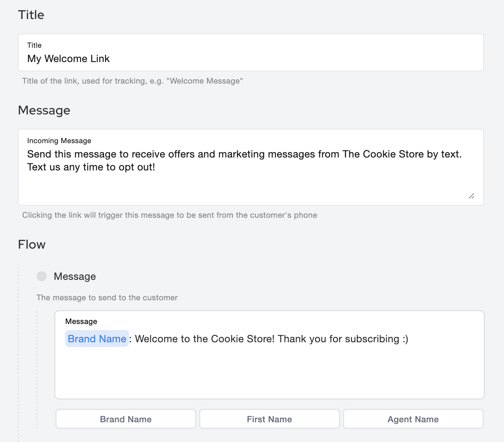Place cursor after 'Thank you for subscribing :)'
This screenshot has height=442, width=504.
click(409, 339)
